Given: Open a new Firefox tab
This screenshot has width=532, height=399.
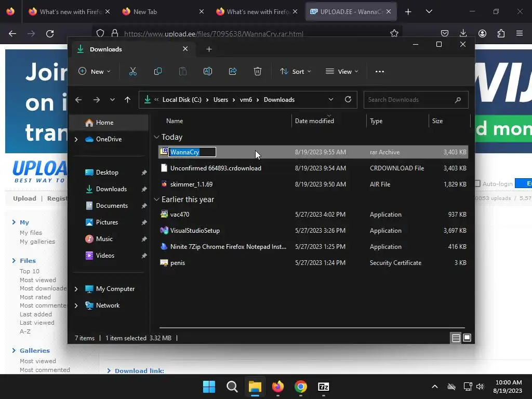Looking at the screenshot, I should tap(408, 11).
